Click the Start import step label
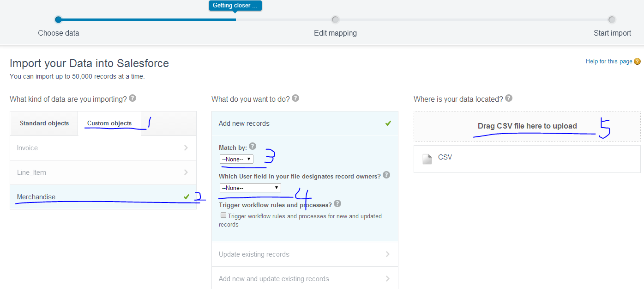 (x=612, y=33)
